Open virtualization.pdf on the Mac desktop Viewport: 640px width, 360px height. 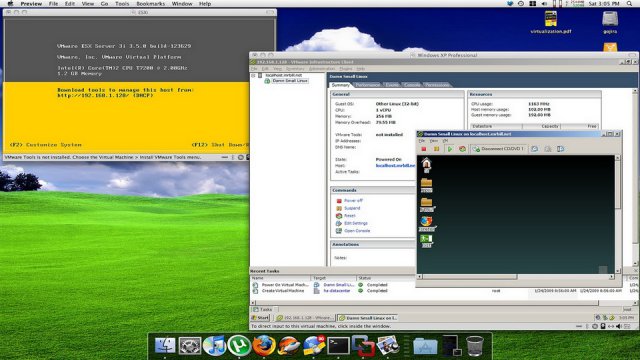click(551, 22)
